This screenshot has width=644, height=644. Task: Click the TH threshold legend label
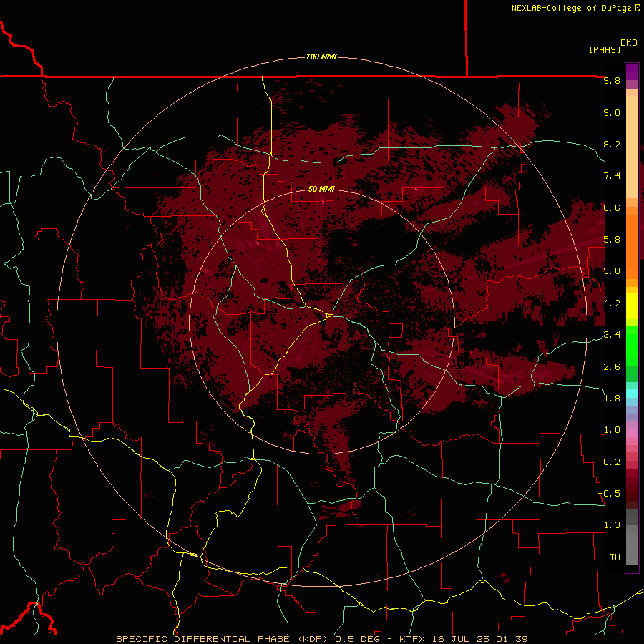pyautogui.click(x=615, y=557)
